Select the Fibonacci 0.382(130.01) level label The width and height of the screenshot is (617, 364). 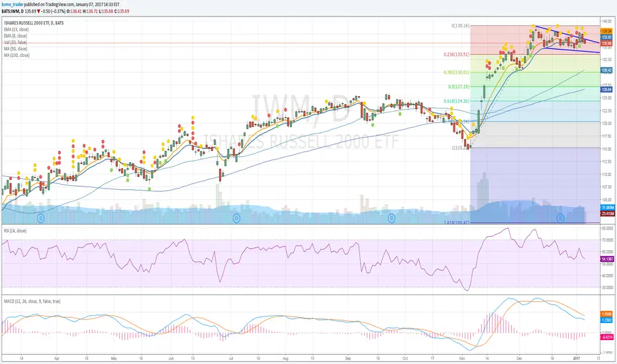pos(456,72)
